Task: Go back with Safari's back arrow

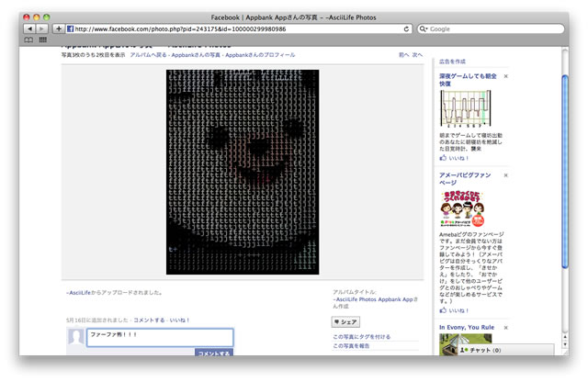Action: pos(29,28)
